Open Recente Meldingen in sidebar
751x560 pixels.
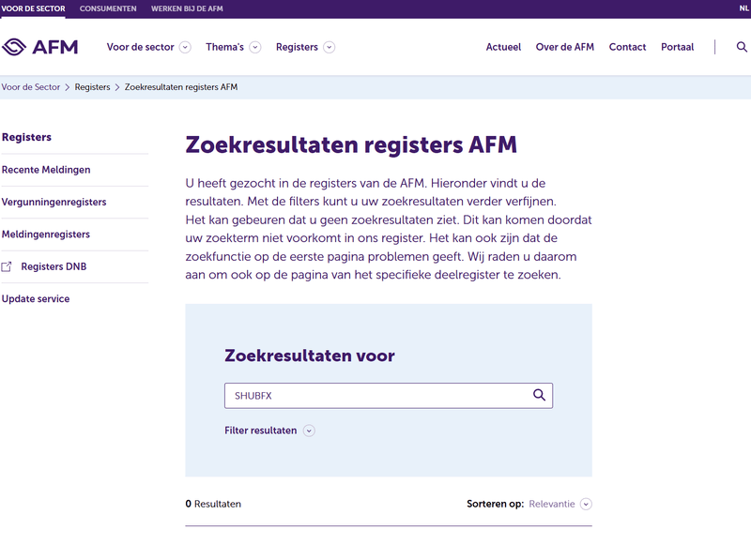click(x=46, y=170)
